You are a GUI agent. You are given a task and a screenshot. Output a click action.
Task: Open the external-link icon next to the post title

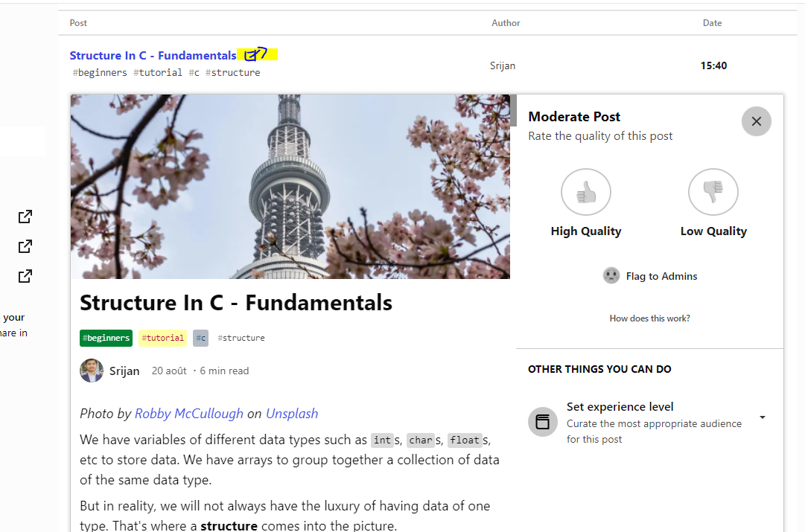point(255,54)
